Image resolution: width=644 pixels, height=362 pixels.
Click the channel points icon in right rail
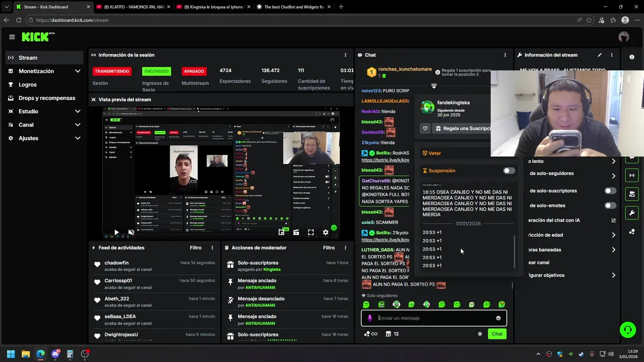pyautogui.click(x=632, y=232)
